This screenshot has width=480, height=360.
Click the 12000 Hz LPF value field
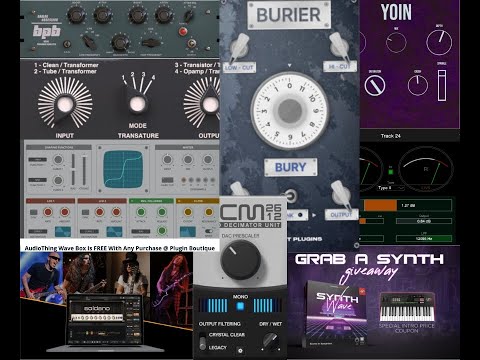pyautogui.click(x=424, y=239)
